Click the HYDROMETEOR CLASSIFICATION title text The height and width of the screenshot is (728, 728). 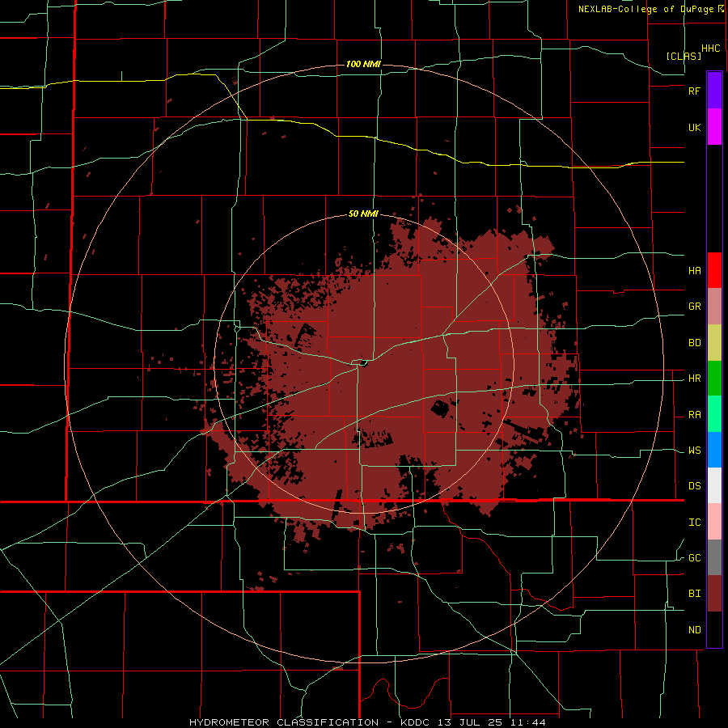284,722
